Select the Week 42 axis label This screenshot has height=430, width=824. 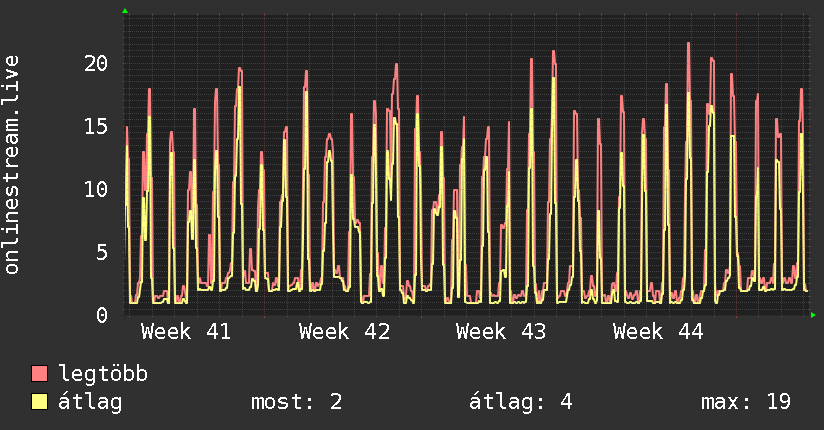(x=345, y=332)
